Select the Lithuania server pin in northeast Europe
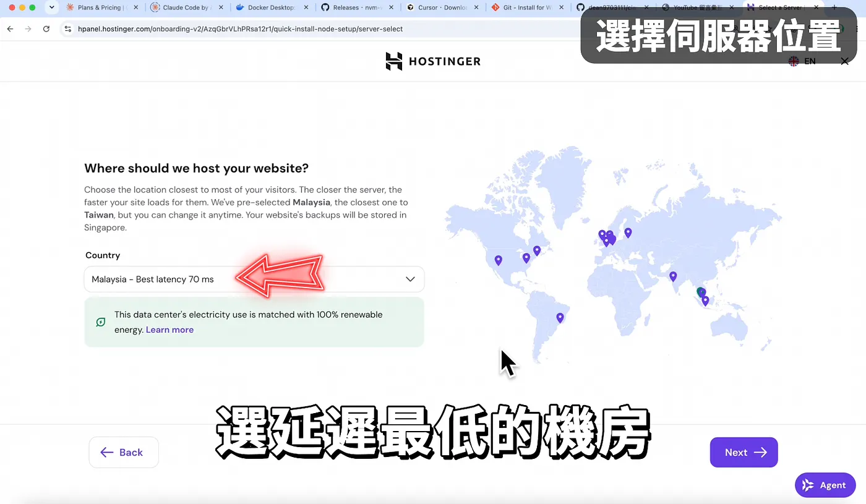This screenshot has width=866, height=504. (x=628, y=233)
